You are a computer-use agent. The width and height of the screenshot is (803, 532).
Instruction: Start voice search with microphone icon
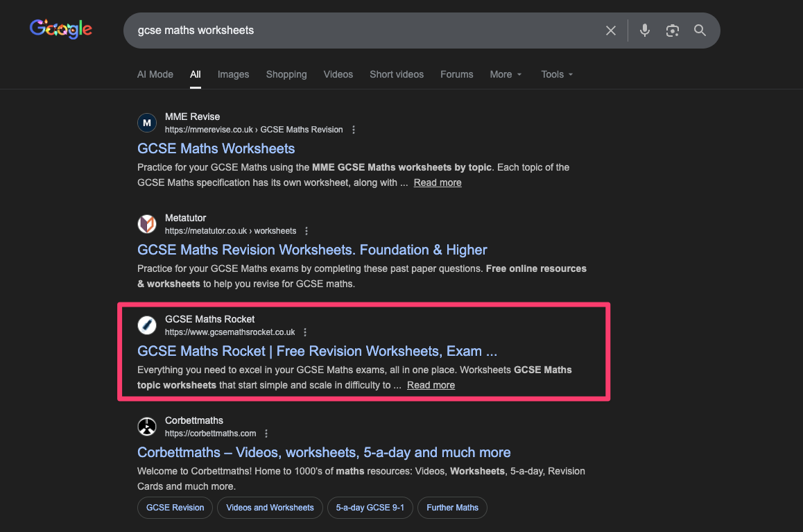click(x=645, y=31)
